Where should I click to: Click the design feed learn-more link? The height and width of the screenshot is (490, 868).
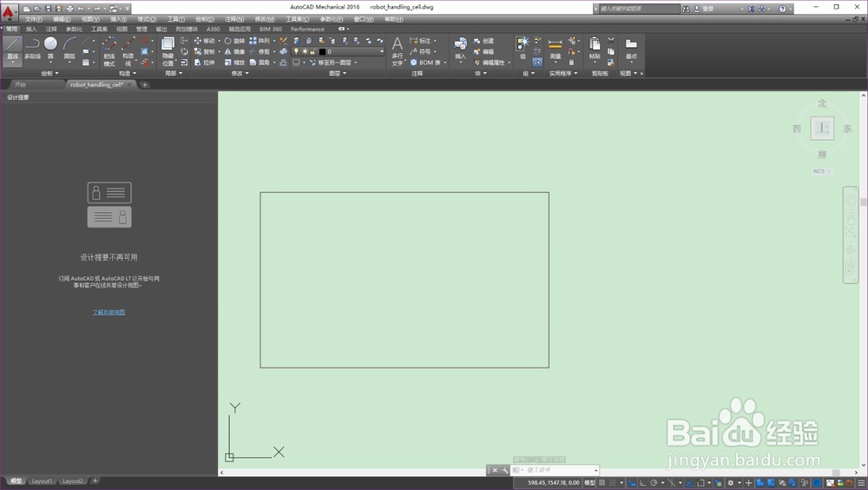[108, 312]
